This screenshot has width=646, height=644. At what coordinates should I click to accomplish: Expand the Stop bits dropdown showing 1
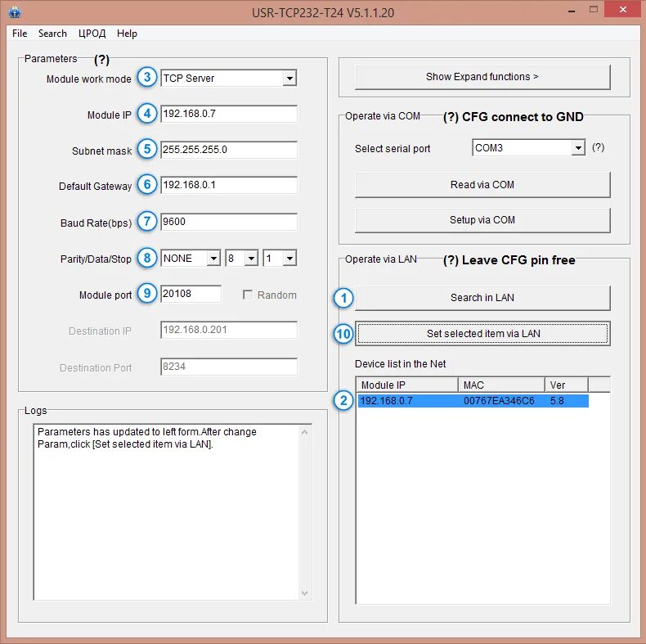289,259
